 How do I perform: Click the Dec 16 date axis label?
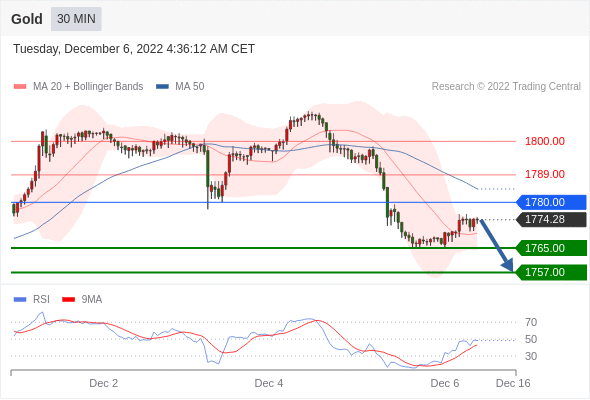(x=513, y=383)
